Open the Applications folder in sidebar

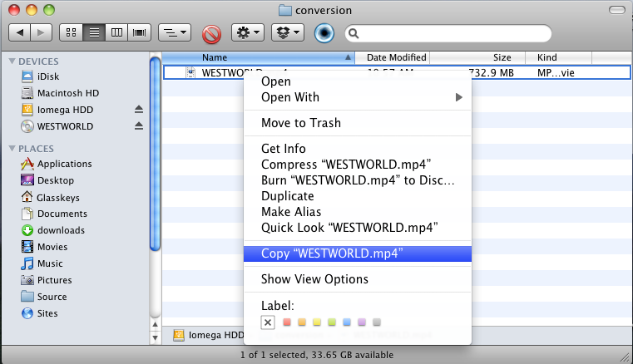tap(64, 164)
